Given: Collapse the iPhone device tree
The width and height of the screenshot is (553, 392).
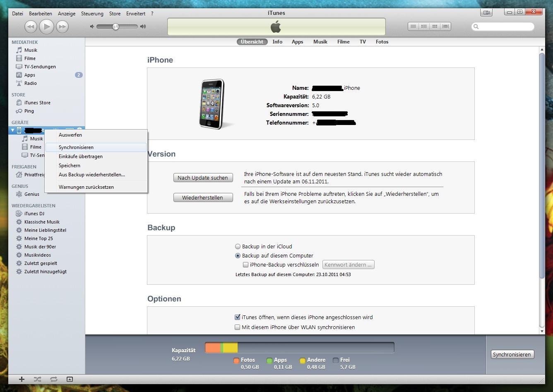Looking at the screenshot, I should point(12,130).
